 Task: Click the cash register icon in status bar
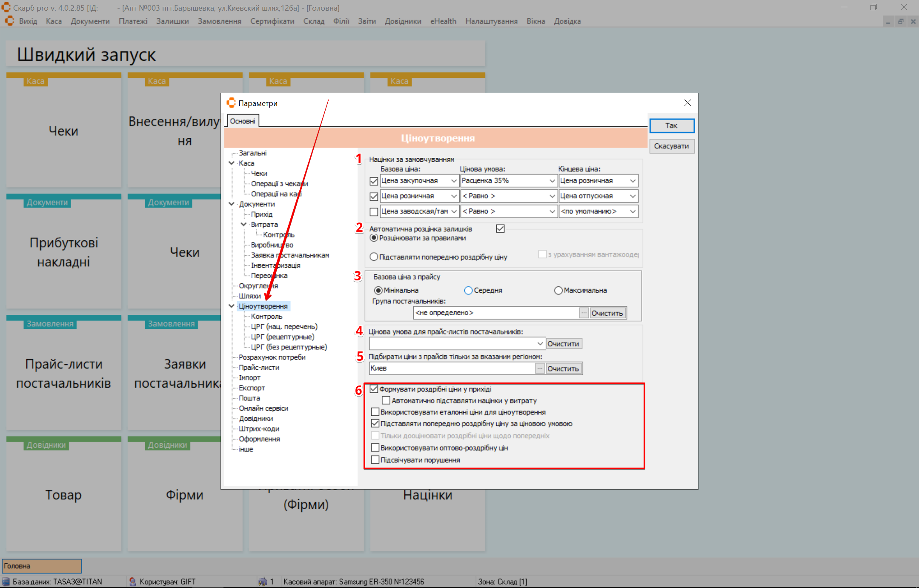[x=263, y=582]
